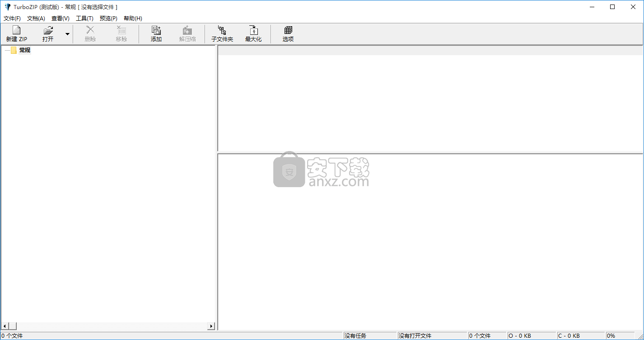Open the 文档(A) menu
Viewport: 644px width, 340px height.
pyautogui.click(x=36, y=19)
